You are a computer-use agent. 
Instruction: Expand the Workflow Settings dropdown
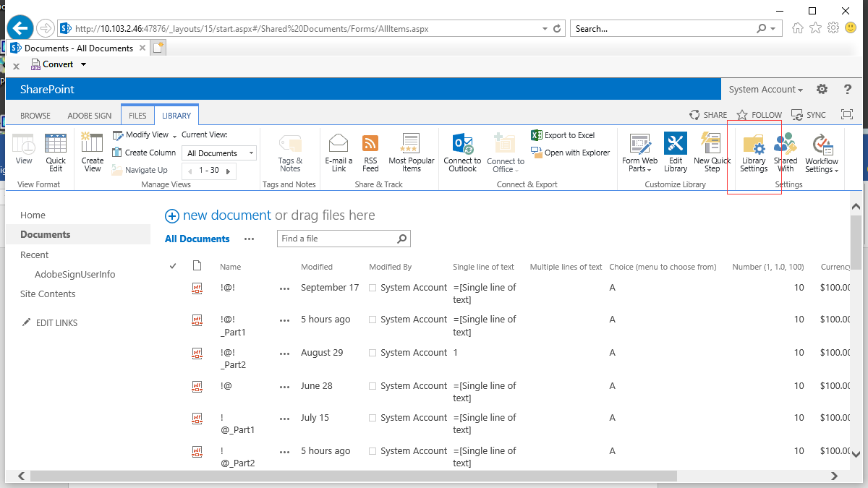pos(822,166)
